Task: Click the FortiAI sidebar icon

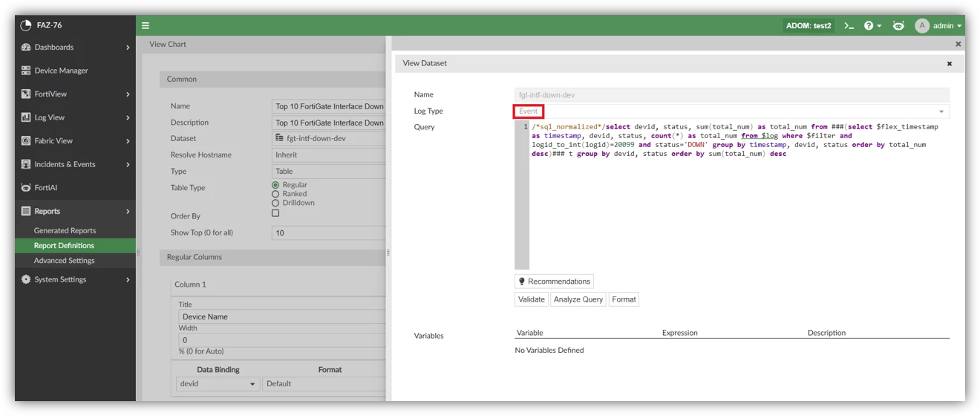Action: pos(26,188)
